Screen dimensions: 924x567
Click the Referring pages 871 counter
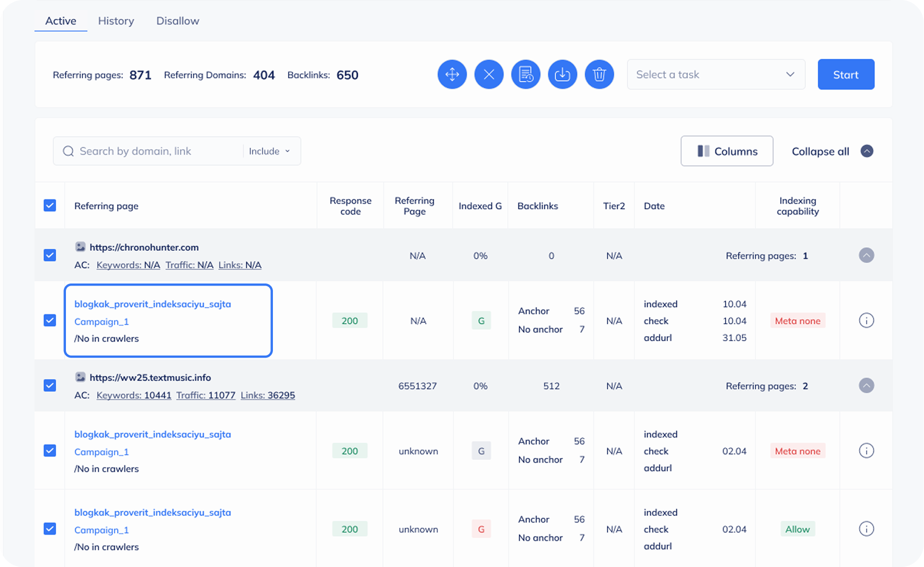(x=102, y=75)
